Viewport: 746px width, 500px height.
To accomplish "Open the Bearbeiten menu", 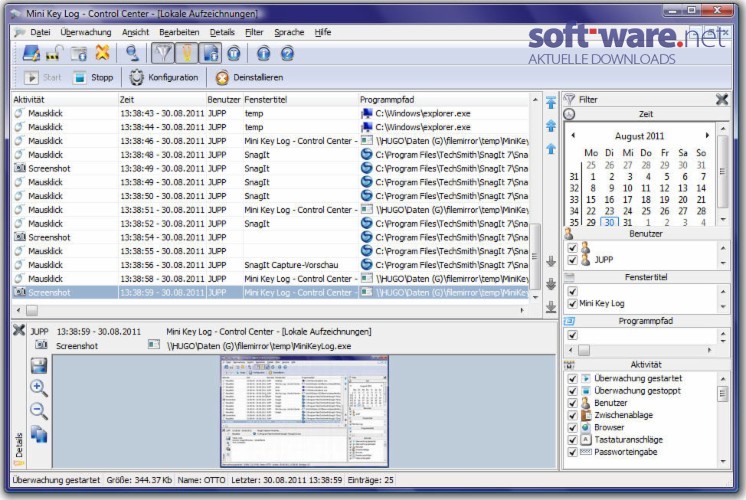I will (x=179, y=32).
